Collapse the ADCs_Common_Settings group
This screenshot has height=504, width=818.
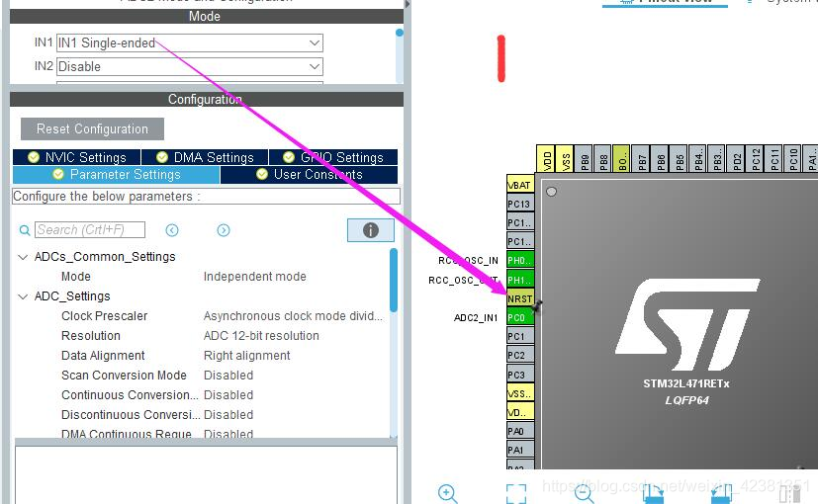(23, 257)
